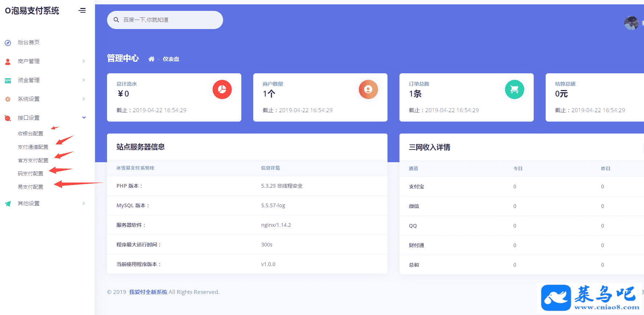Click the home icon in the breadcrumb
The image size is (644, 315).
[151, 59]
